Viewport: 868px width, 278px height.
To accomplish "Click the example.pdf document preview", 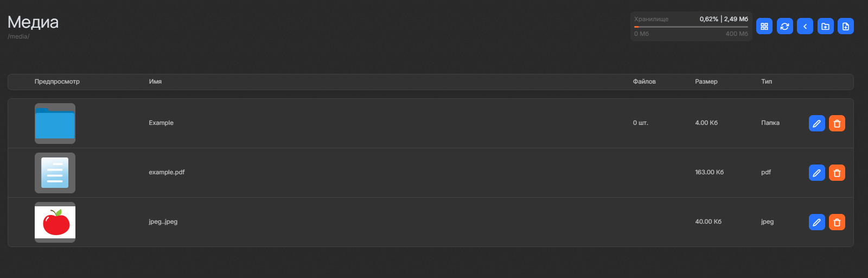I will pos(55,173).
